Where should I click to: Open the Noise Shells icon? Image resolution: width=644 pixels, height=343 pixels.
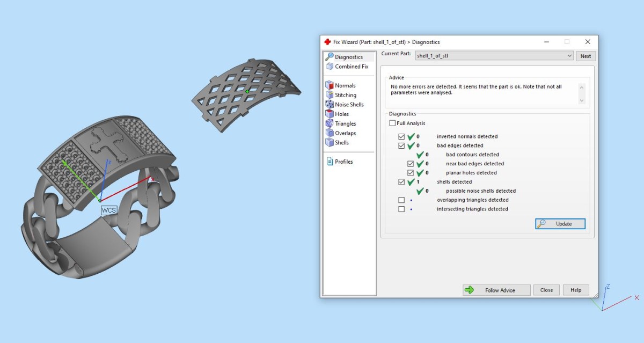(x=330, y=105)
